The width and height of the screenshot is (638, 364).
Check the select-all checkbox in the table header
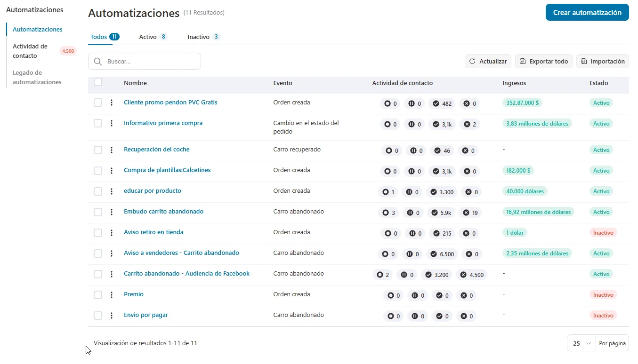97,81
